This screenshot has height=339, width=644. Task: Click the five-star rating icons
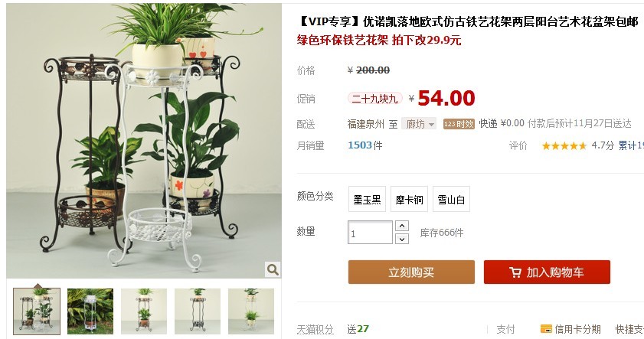point(564,145)
